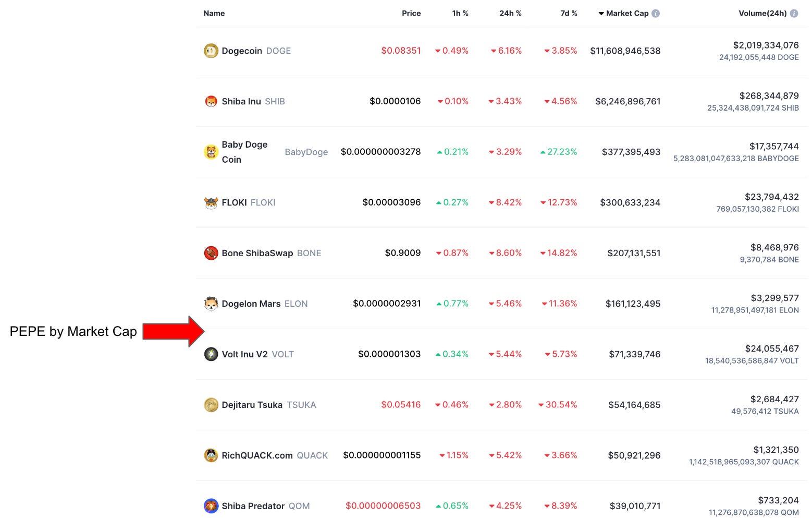Click the Volt Inu V2 price value
The height and width of the screenshot is (530, 812).
(389, 354)
